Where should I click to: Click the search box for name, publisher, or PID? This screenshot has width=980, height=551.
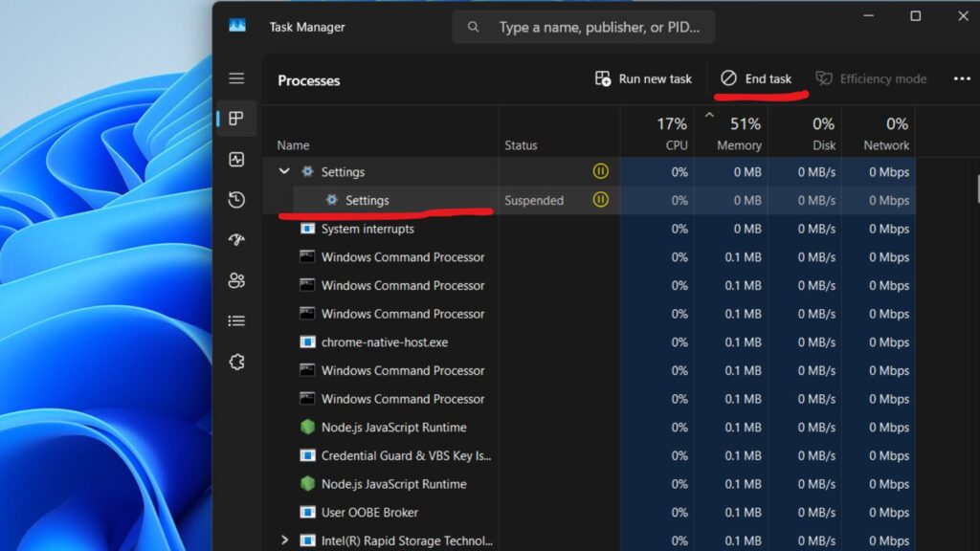(584, 27)
